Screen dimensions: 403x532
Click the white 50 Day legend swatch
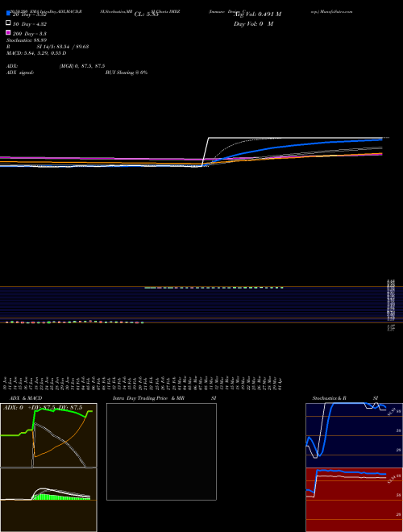pos(8,23)
